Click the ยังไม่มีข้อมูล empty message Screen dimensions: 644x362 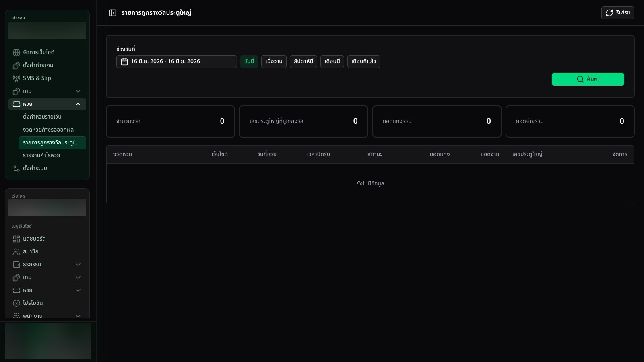(x=370, y=184)
